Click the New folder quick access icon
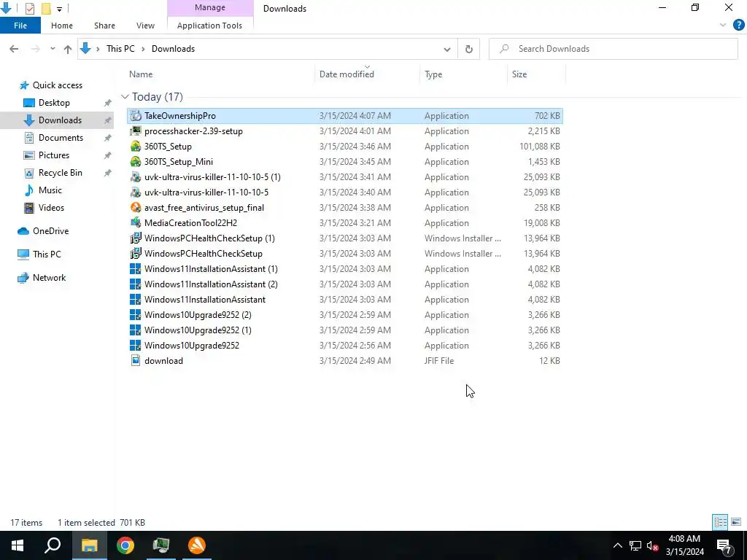 46,8
